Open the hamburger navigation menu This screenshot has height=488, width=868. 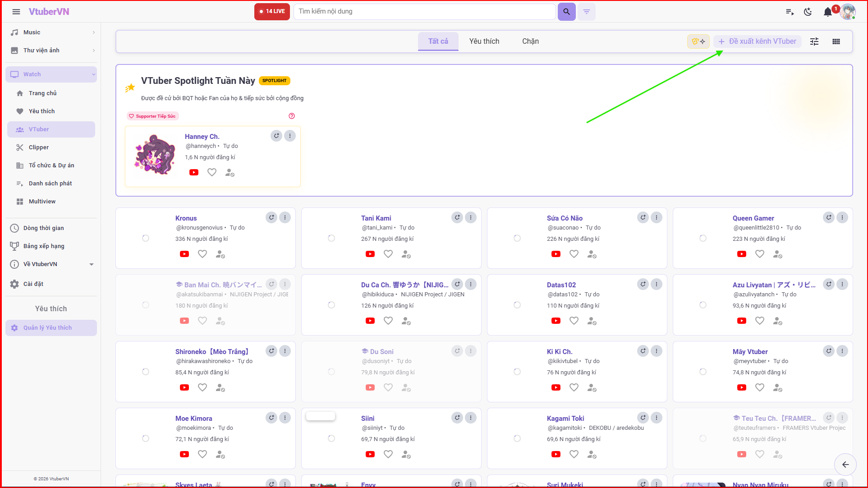point(16,12)
